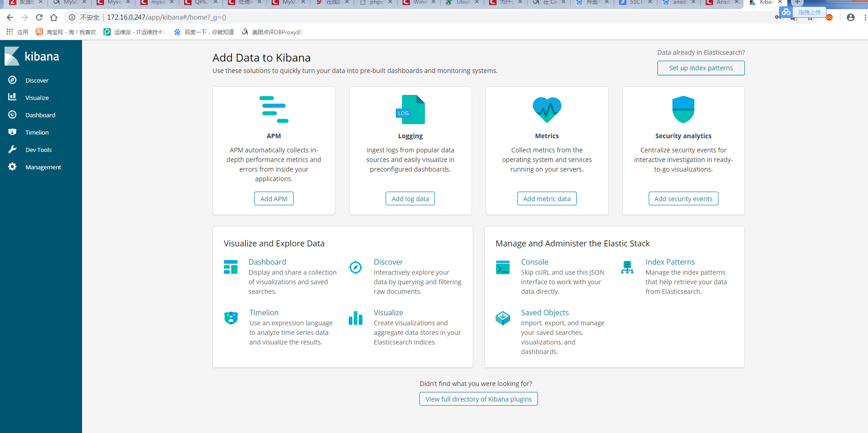Click the Baidu cloud 拖拽上传 icon
This screenshot has width=868, height=433.
pyautogui.click(x=786, y=12)
